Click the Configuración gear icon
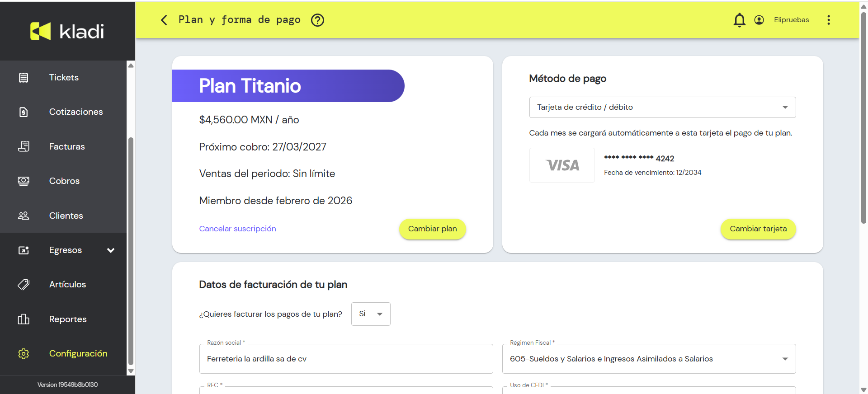Image resolution: width=868 pixels, height=394 pixels. 24,354
